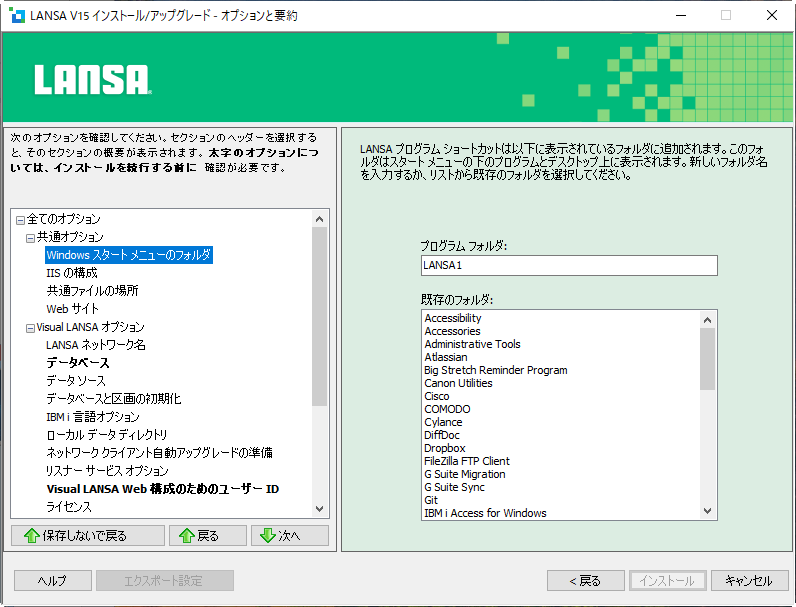The width and height of the screenshot is (796, 607).
Task: Minimize the LANSA installer window
Action: point(681,15)
